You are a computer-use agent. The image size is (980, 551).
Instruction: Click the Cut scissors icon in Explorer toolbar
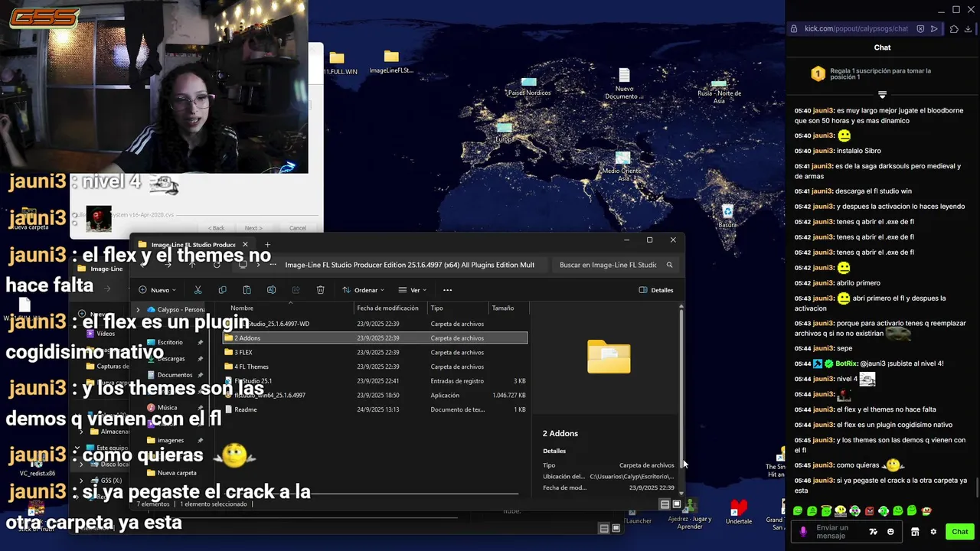coord(198,290)
